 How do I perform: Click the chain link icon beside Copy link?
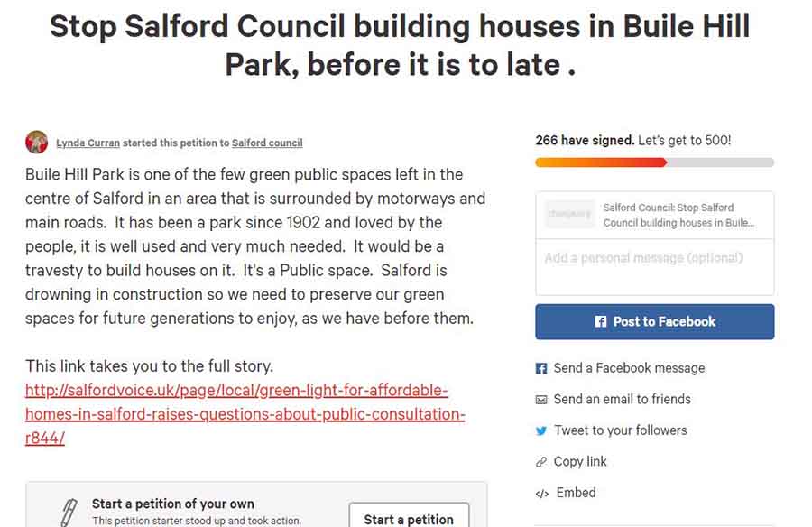[541, 462]
